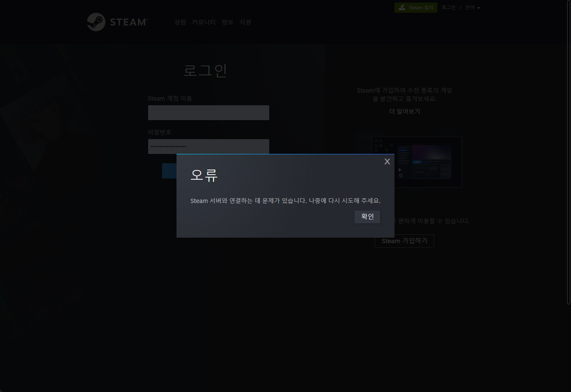The width and height of the screenshot is (571, 392).
Task: Click the page vertical scrollbar
Action: tap(568, 152)
